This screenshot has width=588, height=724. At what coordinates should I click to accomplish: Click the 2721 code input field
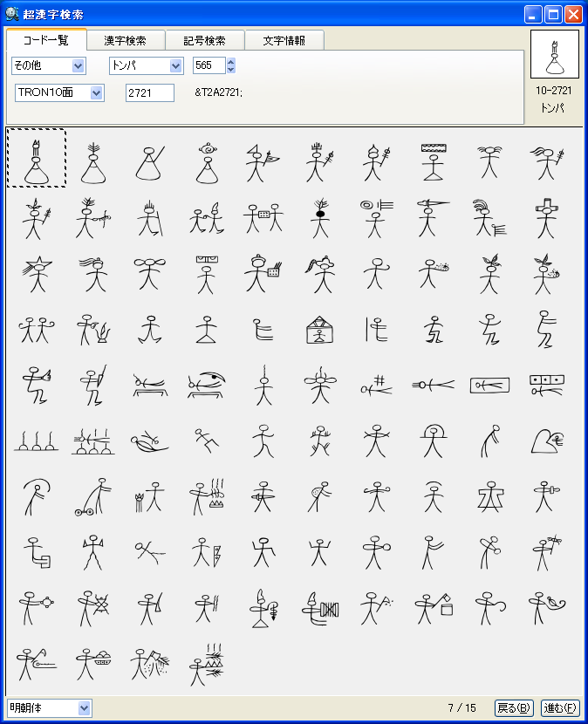pos(149,92)
